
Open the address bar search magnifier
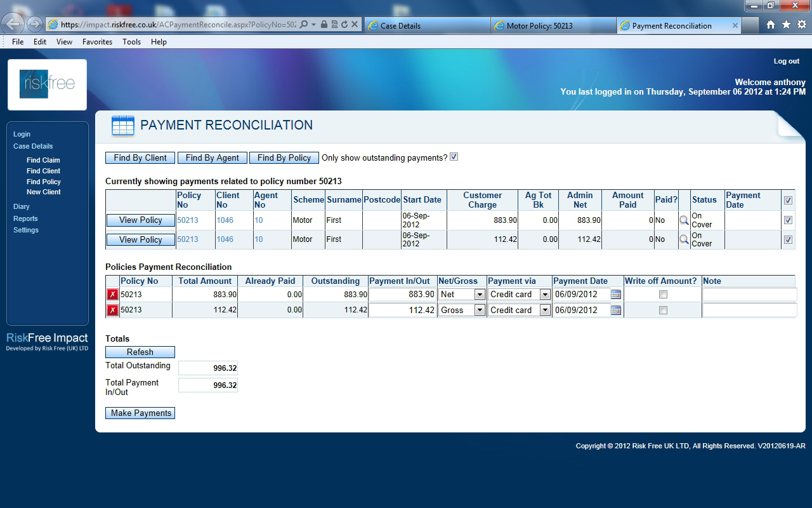click(x=303, y=25)
